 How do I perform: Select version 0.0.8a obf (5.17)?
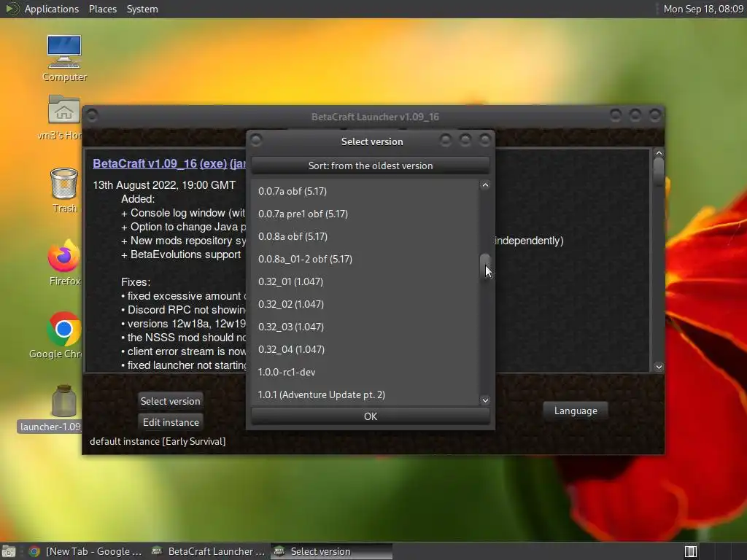pos(365,236)
